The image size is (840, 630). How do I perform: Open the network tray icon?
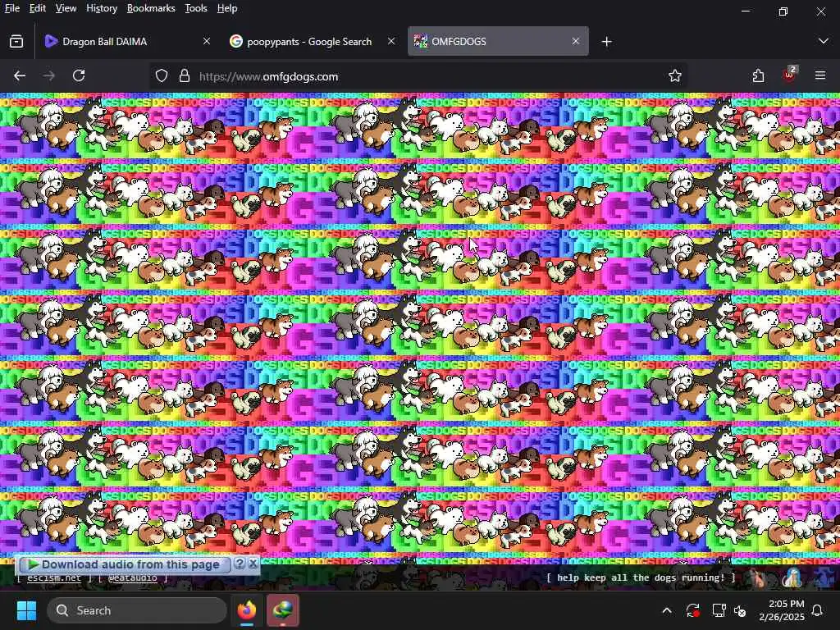pyautogui.click(x=719, y=610)
